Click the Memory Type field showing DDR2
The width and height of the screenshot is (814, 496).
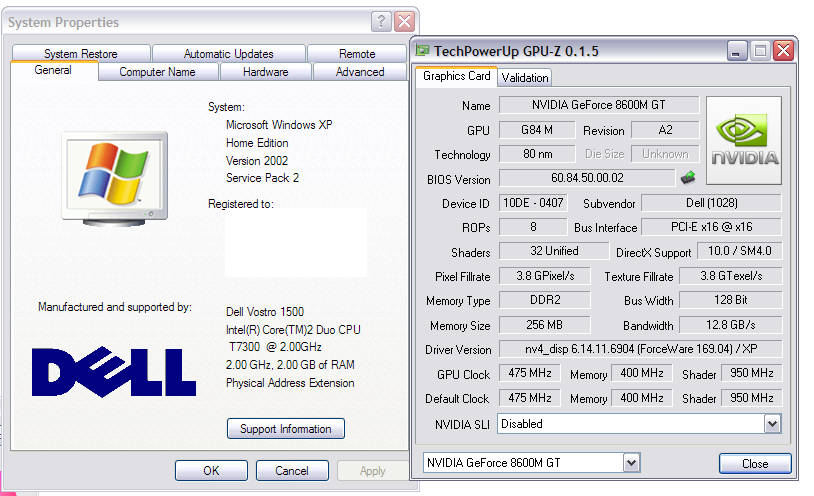545,300
